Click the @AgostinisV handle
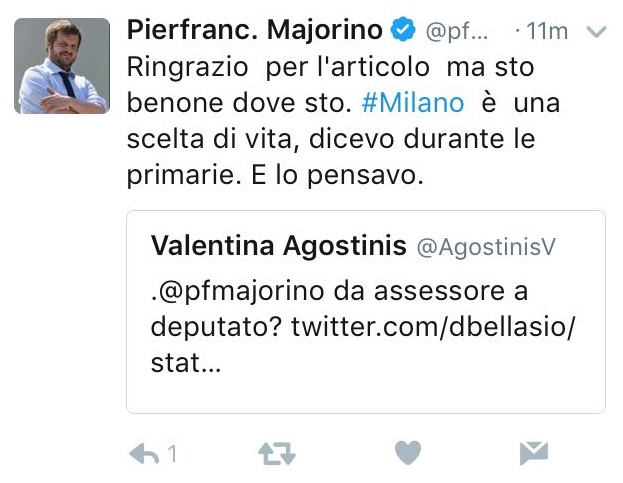This screenshot has width=623, height=483. (x=483, y=247)
